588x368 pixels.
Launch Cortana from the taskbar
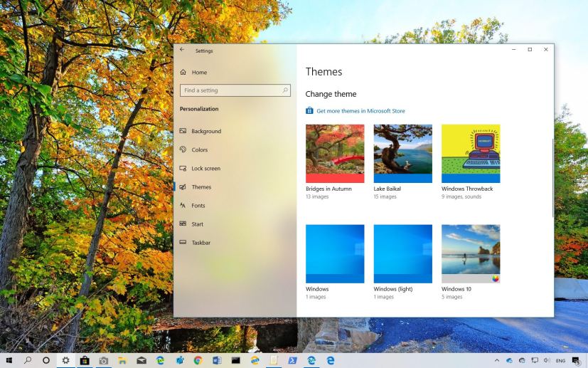pyautogui.click(x=46, y=360)
